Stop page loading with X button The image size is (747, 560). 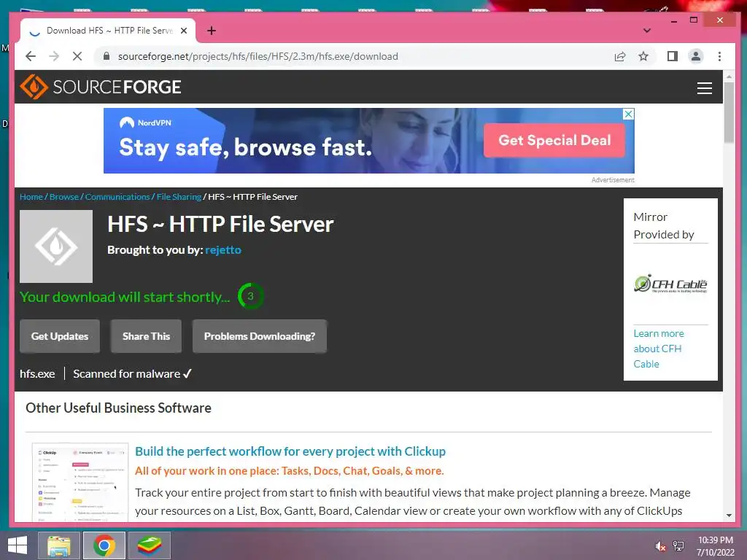77,56
